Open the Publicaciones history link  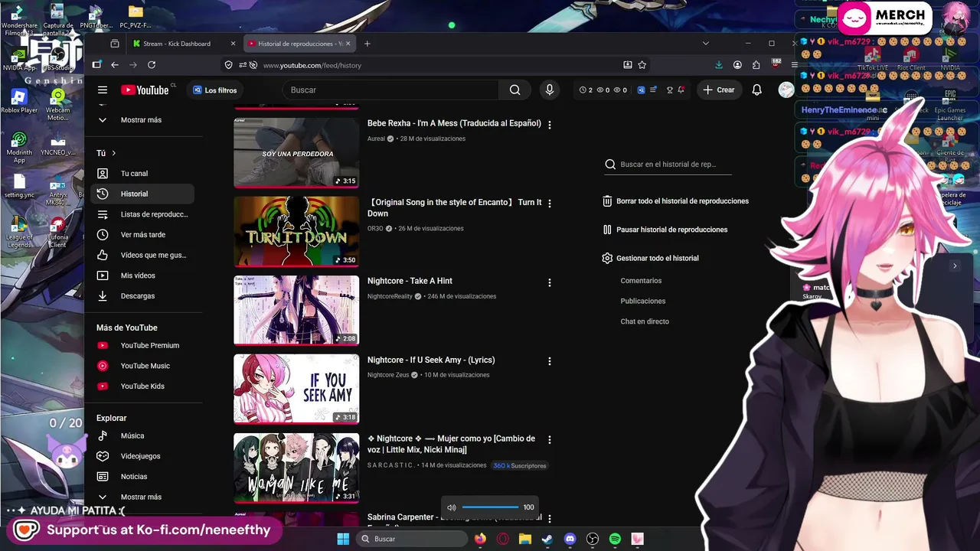coord(643,302)
